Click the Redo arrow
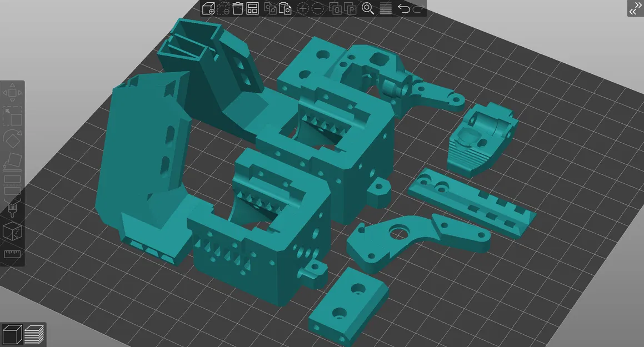 418,8
